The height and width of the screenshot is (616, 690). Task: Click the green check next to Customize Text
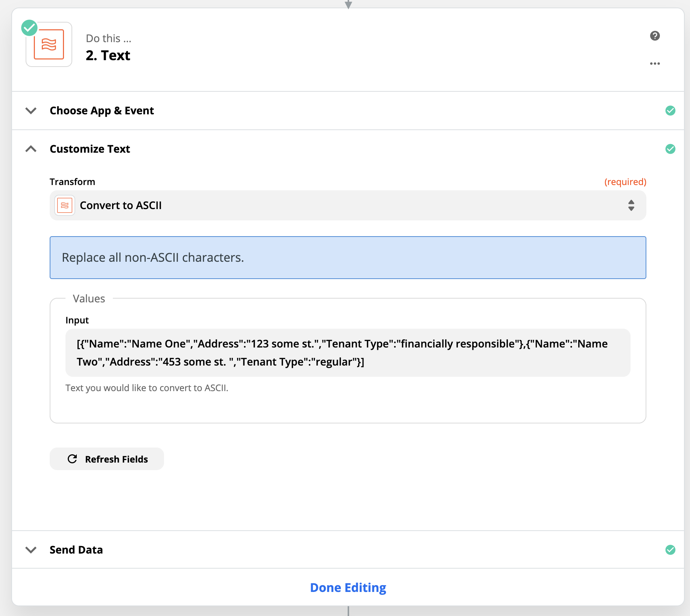click(x=670, y=149)
